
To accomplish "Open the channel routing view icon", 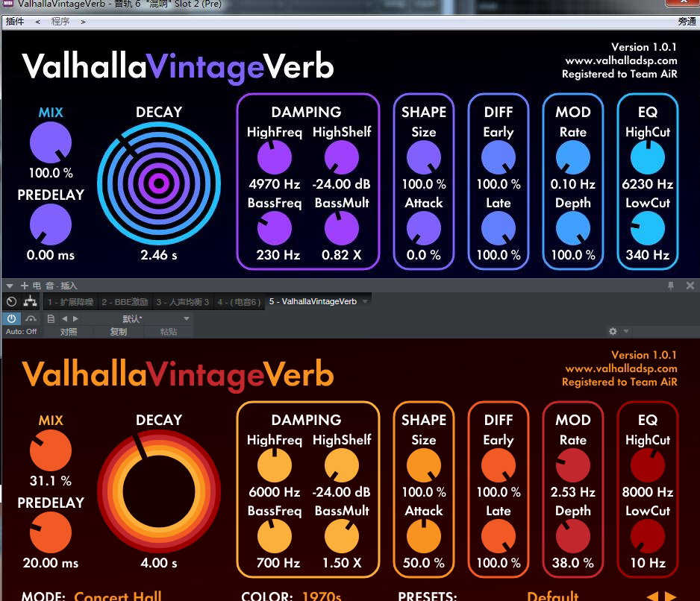I will tap(31, 301).
